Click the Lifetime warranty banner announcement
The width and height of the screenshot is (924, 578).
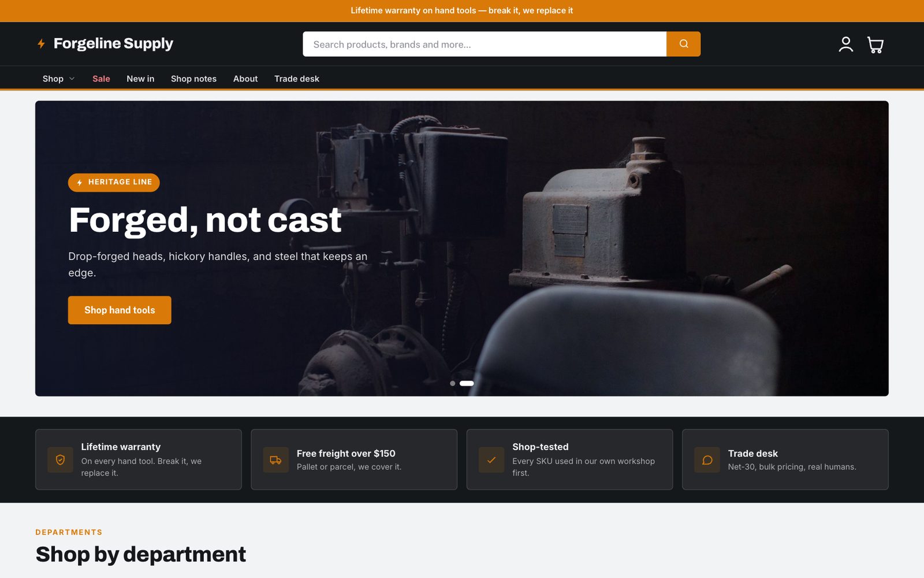click(x=462, y=10)
